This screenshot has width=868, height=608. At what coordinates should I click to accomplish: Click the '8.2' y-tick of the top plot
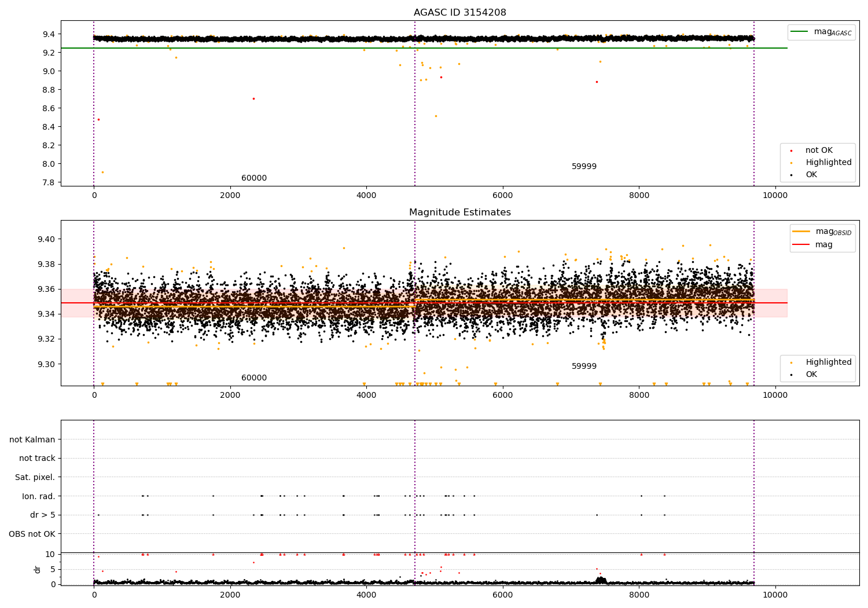click(x=49, y=145)
